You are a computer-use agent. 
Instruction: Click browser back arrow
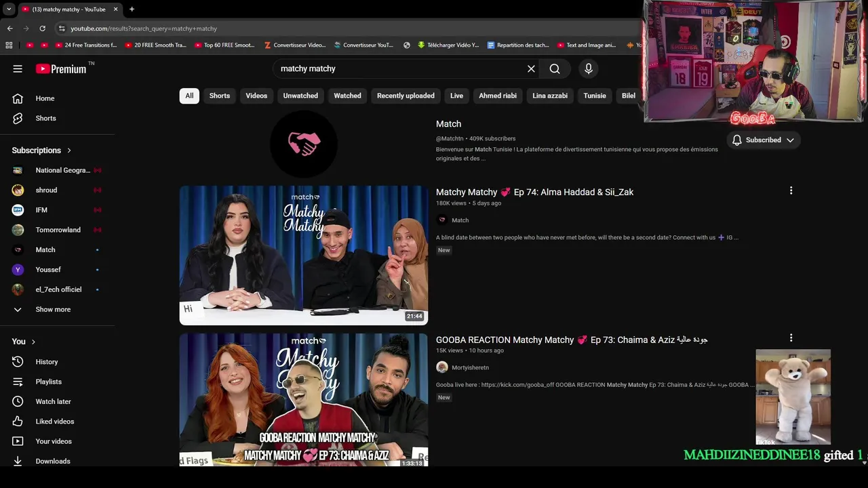tap(9, 28)
